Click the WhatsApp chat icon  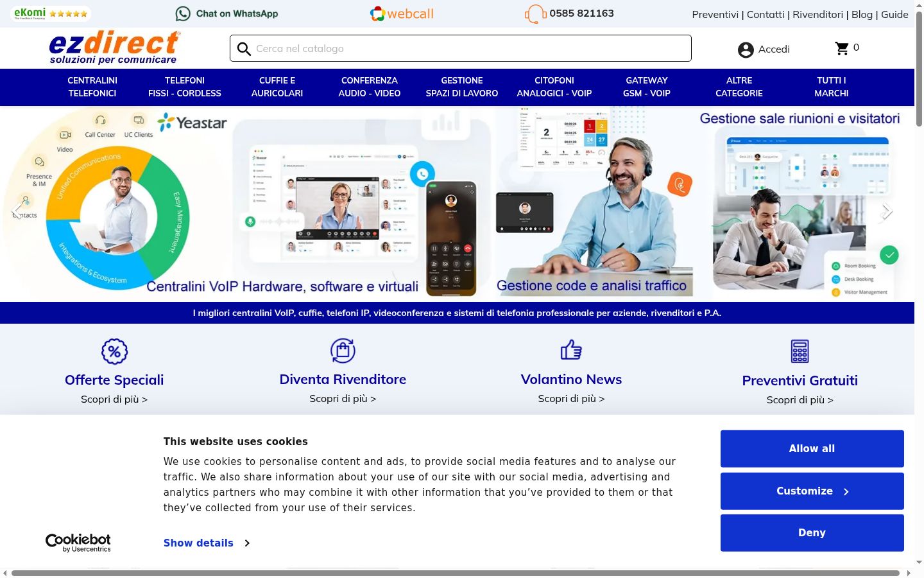(183, 13)
